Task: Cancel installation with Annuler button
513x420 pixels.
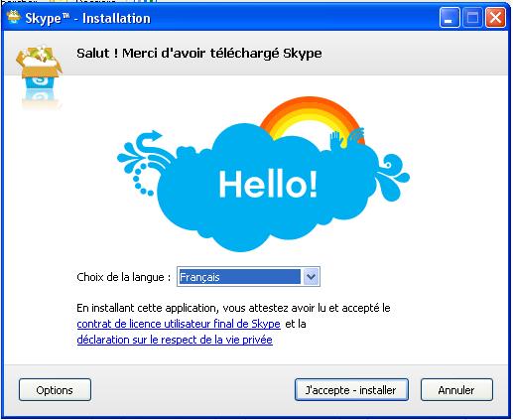Action: pyautogui.click(x=456, y=390)
